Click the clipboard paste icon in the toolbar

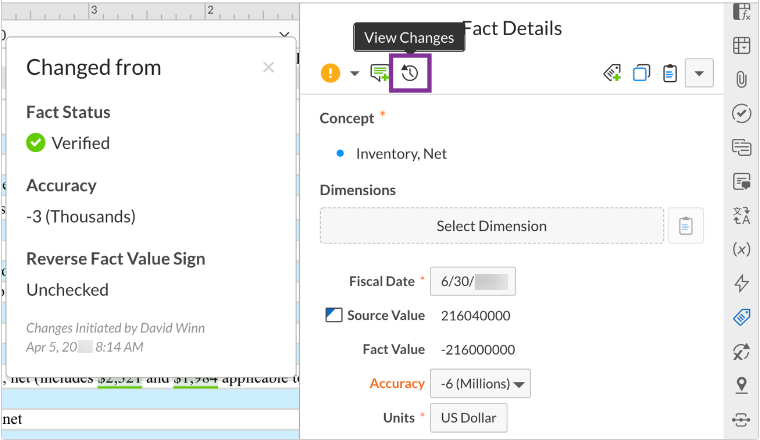[670, 73]
